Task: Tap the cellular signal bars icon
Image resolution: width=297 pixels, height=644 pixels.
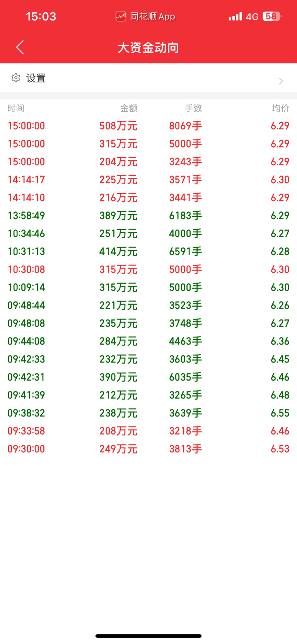Action: point(235,16)
